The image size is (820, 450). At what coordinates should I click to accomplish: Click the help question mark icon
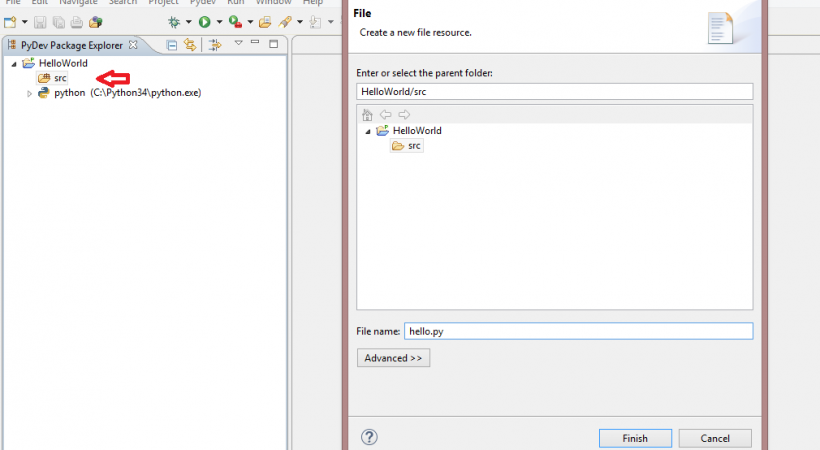369,437
